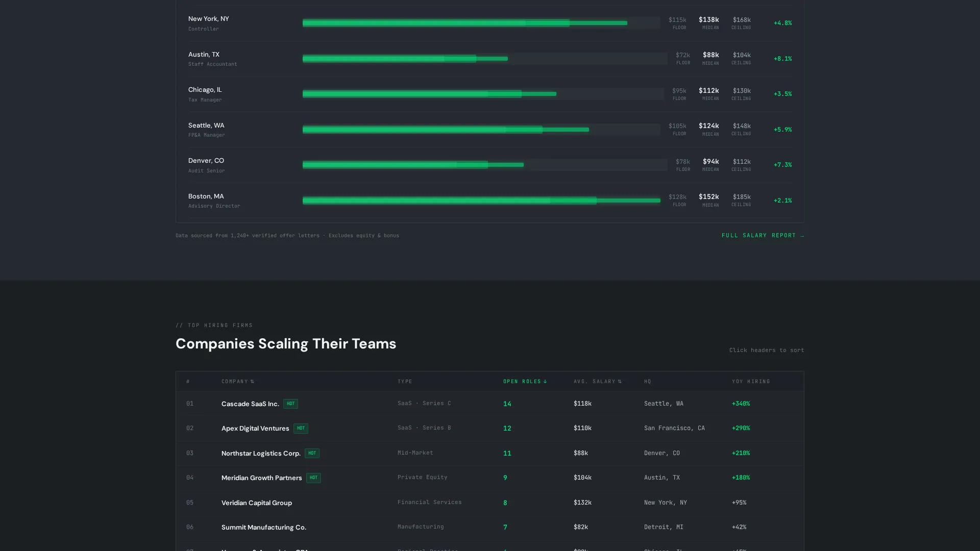The image size is (980, 551).
Task: Click the San Francisco, CA headquarters cell
Action: tap(674, 428)
